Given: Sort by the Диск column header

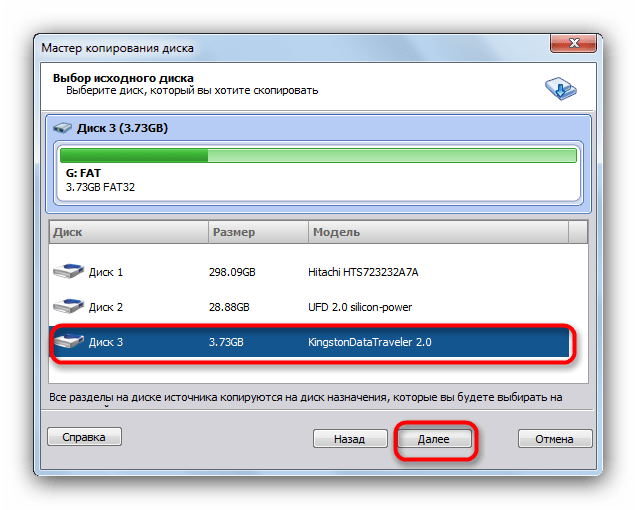Looking at the screenshot, I should point(128,232).
